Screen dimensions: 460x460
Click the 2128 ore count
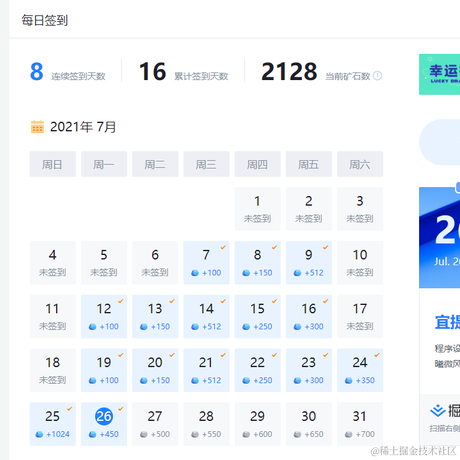pyautogui.click(x=289, y=72)
